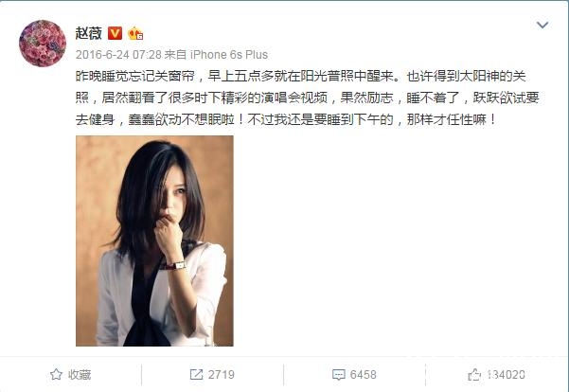Screen dimensions: 569x392
Task: Click the middle post line mentioning 演唱会视频
Action: tap(308, 98)
